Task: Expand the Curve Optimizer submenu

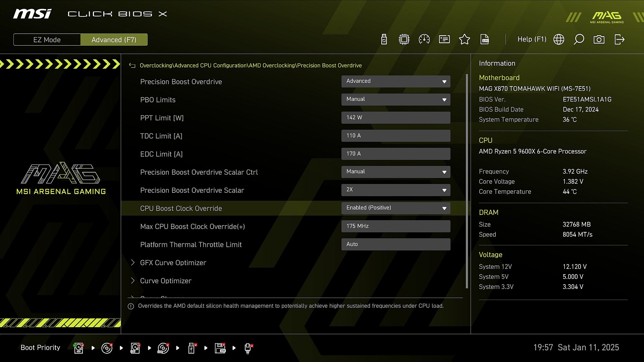Action: pyautogui.click(x=166, y=281)
